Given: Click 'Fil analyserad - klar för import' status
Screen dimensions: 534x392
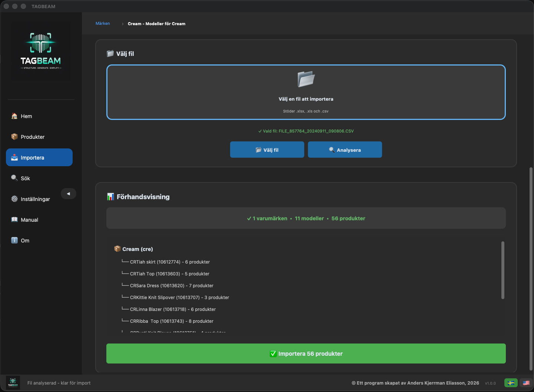Looking at the screenshot, I should pos(59,383).
